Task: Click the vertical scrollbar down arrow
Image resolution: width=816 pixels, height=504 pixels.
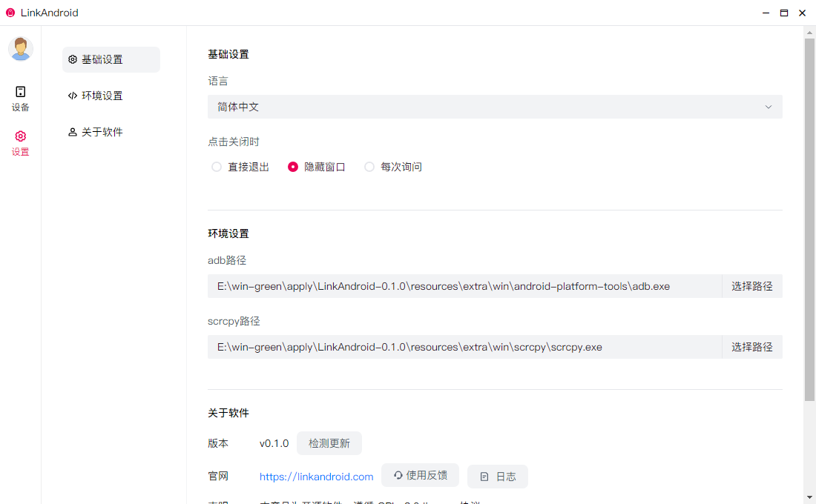Action: point(809,497)
